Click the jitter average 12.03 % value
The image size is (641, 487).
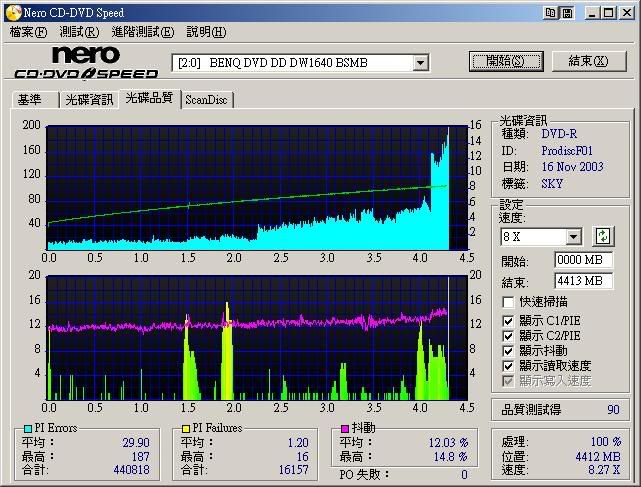[448, 443]
